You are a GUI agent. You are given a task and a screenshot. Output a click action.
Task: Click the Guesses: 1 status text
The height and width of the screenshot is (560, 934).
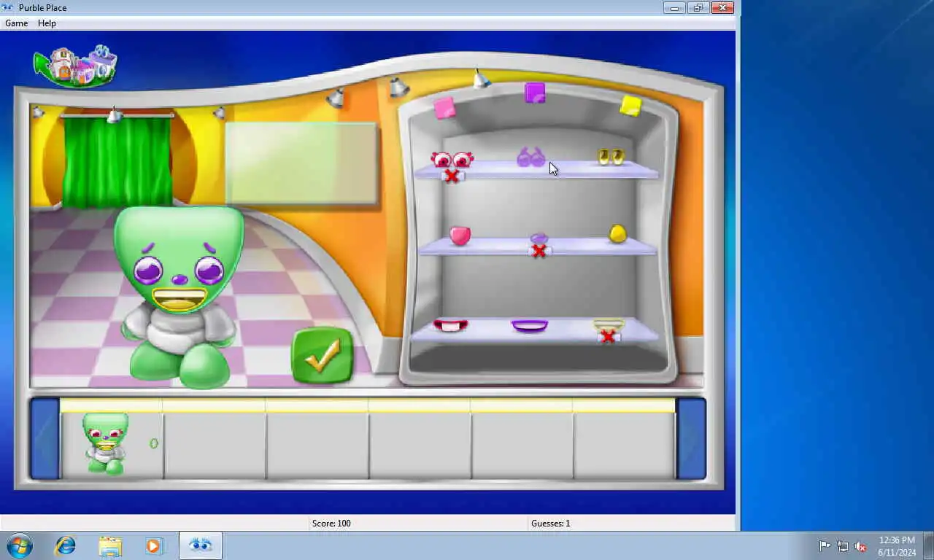tap(551, 524)
